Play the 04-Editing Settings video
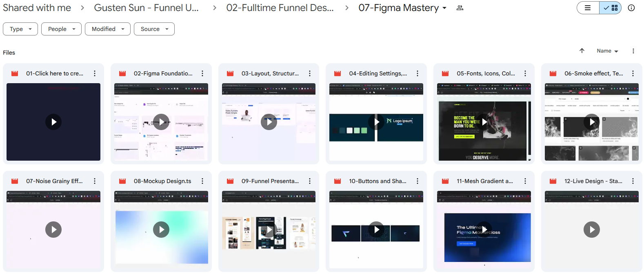The image size is (644, 274). tap(376, 122)
